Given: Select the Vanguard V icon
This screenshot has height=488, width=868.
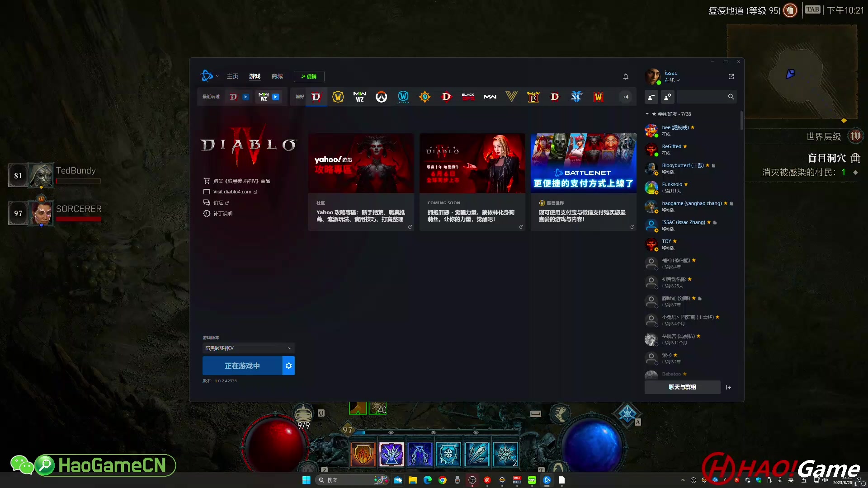Looking at the screenshot, I should pos(511,97).
